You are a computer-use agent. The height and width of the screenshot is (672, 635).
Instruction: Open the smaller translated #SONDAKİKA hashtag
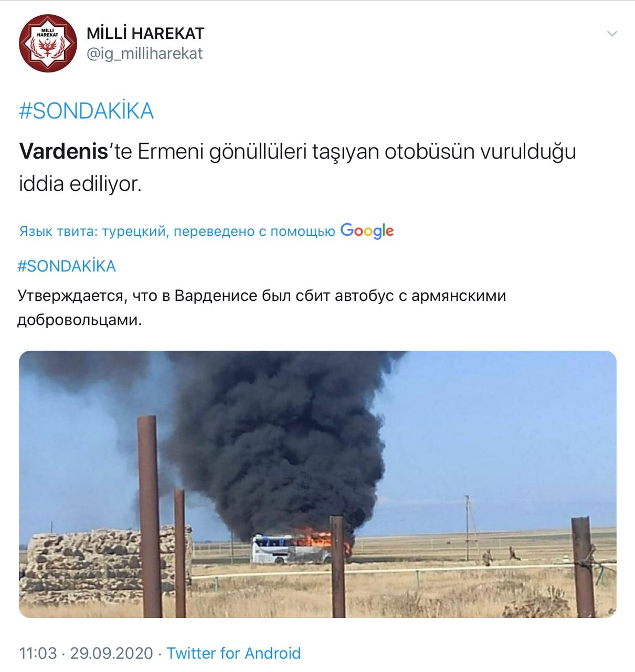coord(67,266)
